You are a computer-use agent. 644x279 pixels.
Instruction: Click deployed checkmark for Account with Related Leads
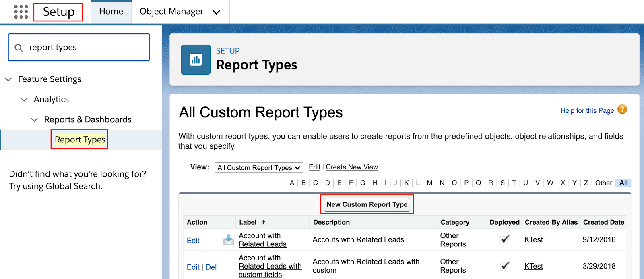[505, 239]
